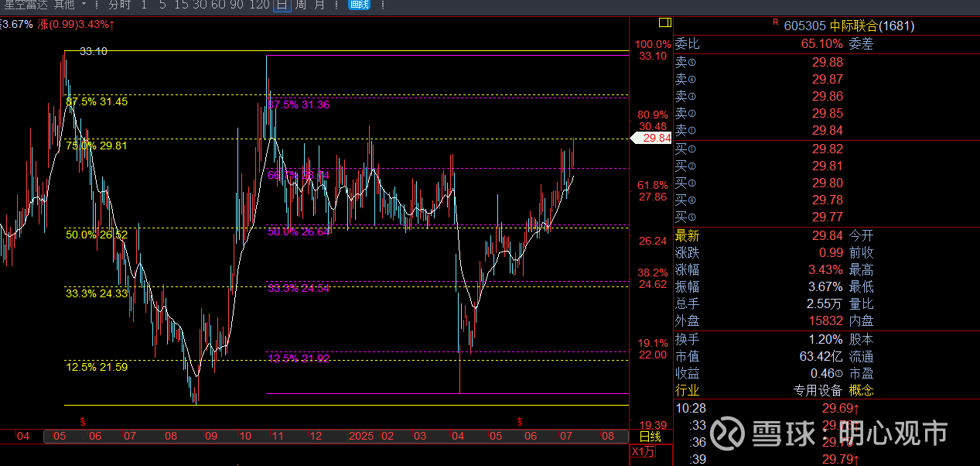Screen dimensions: 980x466
Task: Click the red R margin-trading marker
Action: pyautogui.click(x=775, y=23)
